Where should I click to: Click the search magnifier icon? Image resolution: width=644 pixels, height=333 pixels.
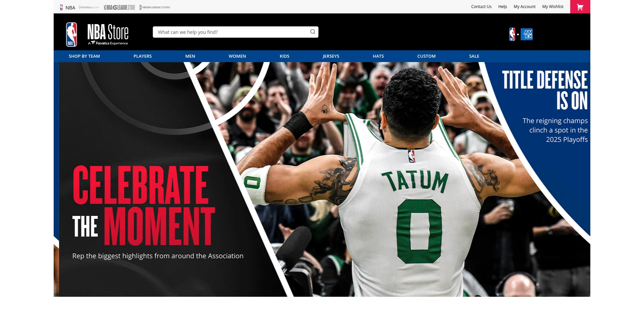(313, 32)
